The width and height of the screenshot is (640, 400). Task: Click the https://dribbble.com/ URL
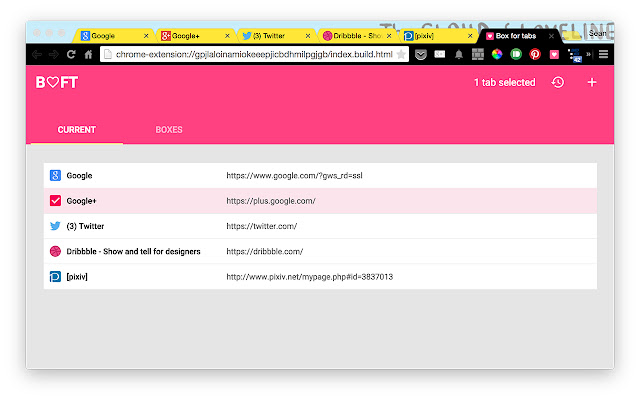tap(264, 251)
